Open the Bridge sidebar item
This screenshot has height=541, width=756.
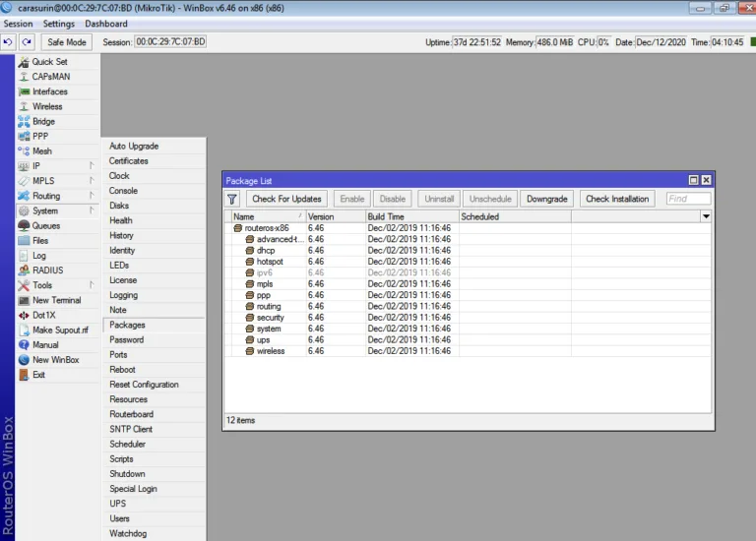pyautogui.click(x=43, y=122)
